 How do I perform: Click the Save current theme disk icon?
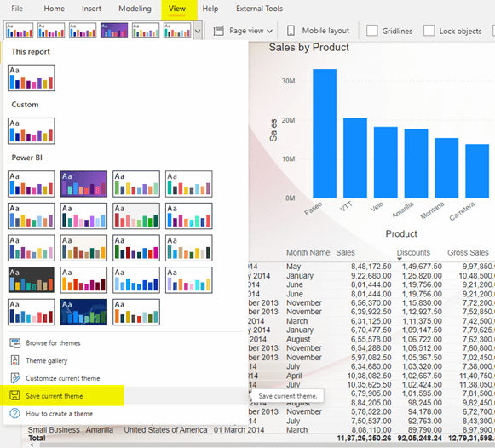[14, 396]
